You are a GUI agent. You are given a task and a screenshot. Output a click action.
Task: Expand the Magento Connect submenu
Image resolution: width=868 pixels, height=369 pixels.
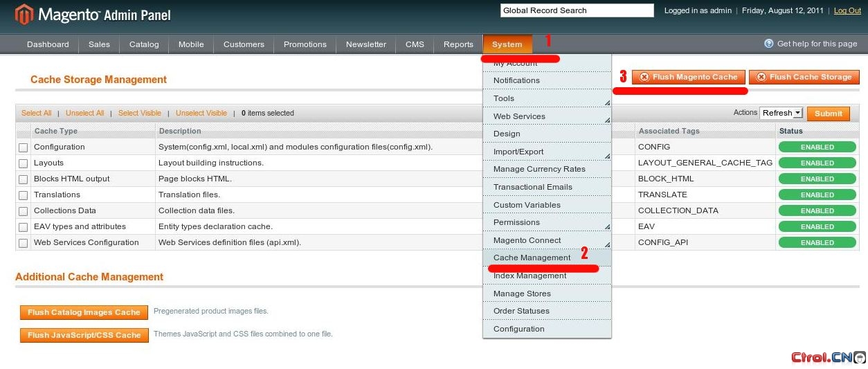pyautogui.click(x=547, y=240)
